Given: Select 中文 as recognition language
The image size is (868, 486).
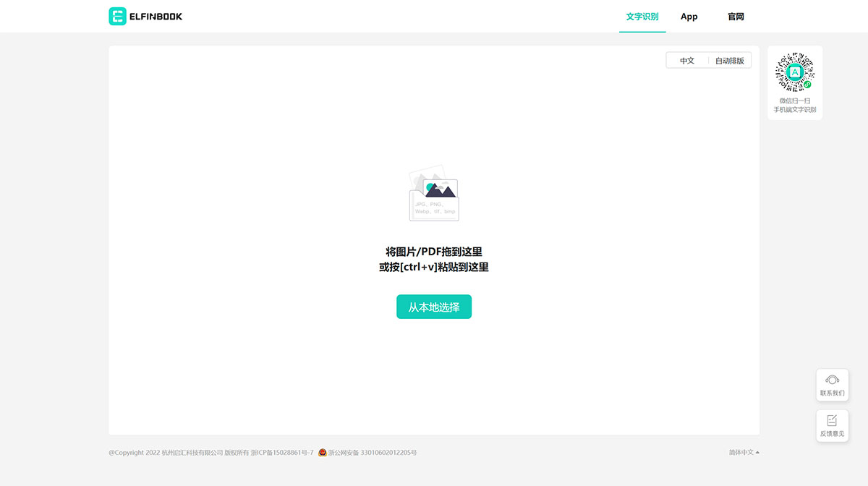Looking at the screenshot, I should pyautogui.click(x=686, y=60).
